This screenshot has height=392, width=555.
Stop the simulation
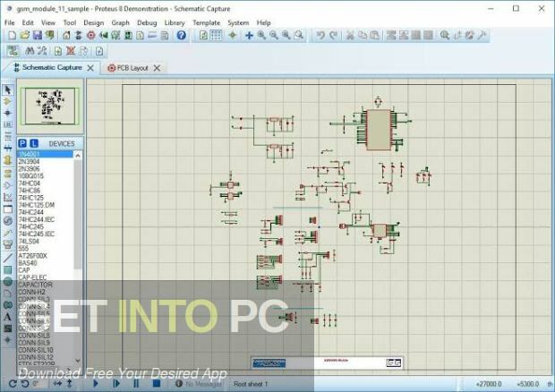coord(156,384)
